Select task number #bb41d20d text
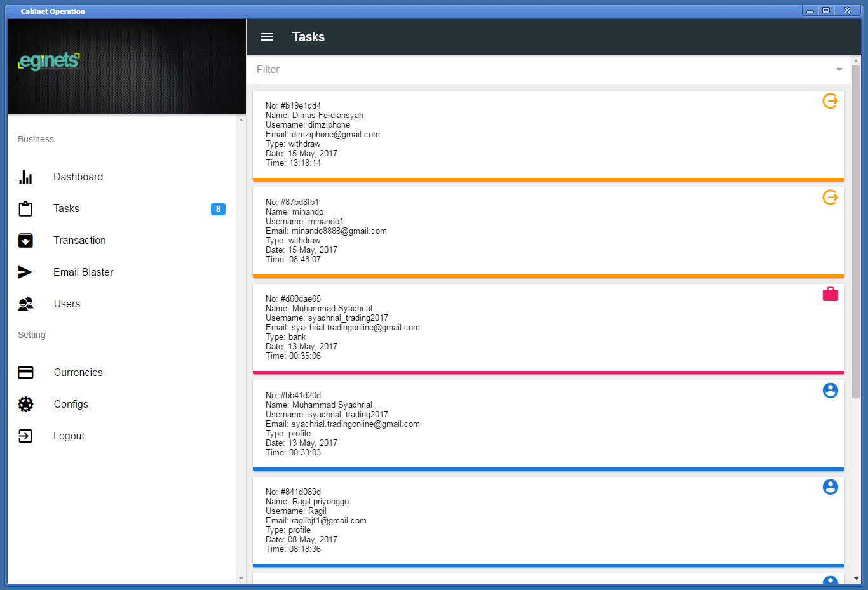 (301, 396)
